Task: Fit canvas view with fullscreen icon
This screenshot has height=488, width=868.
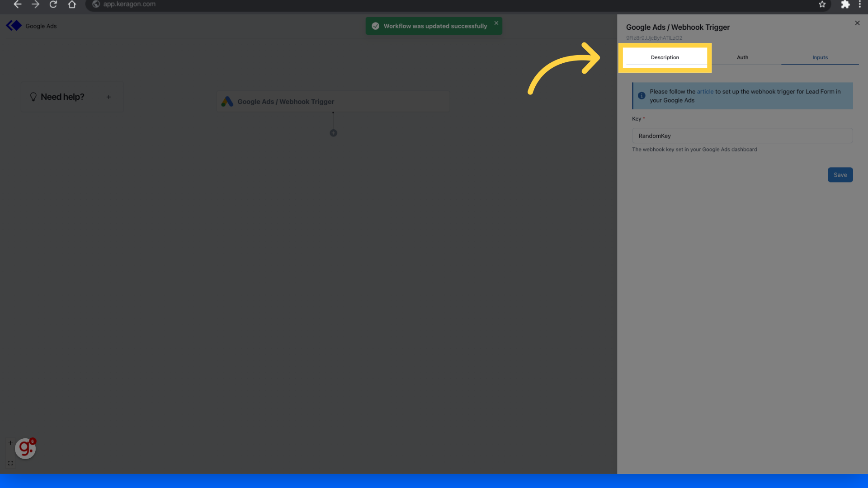Action: [10, 463]
